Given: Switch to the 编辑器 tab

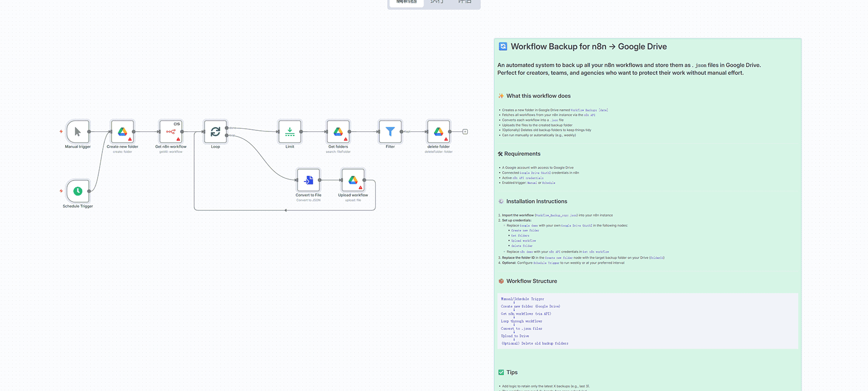Looking at the screenshot, I should [x=407, y=2].
